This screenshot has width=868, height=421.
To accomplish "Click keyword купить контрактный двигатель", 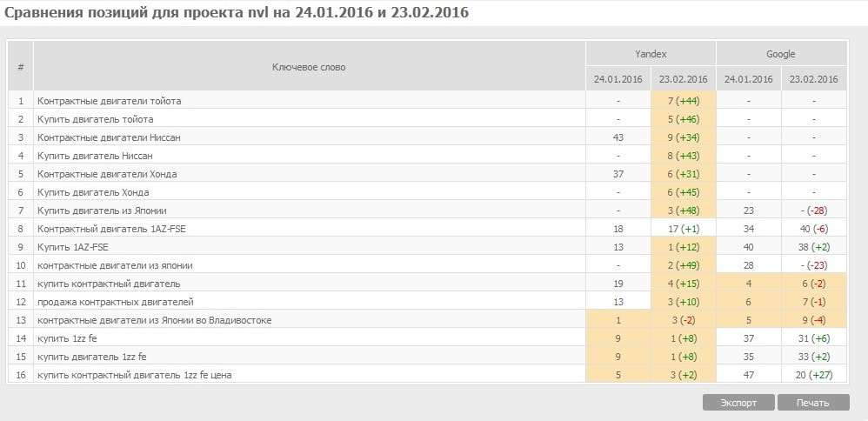I will point(109,284).
